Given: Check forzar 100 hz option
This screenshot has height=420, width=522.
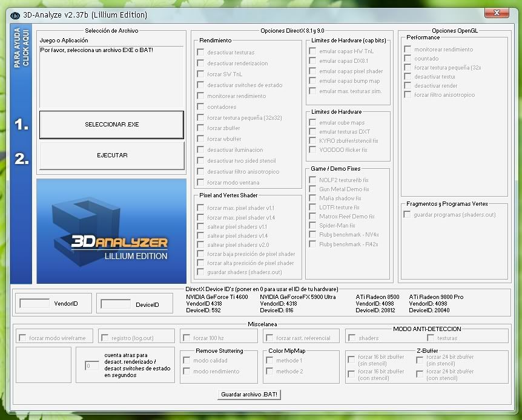Looking at the screenshot, I should [187, 338].
